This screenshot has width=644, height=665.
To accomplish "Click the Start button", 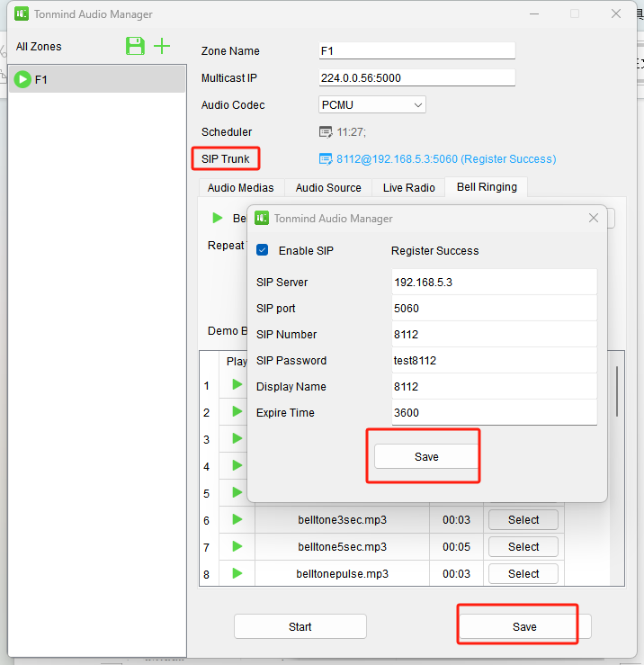I will tap(300, 626).
